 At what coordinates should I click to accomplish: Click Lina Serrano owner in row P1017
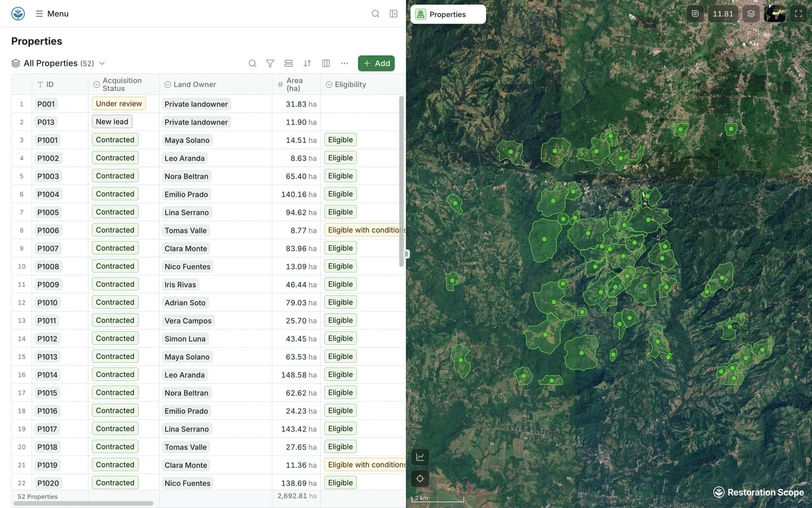pyautogui.click(x=187, y=429)
